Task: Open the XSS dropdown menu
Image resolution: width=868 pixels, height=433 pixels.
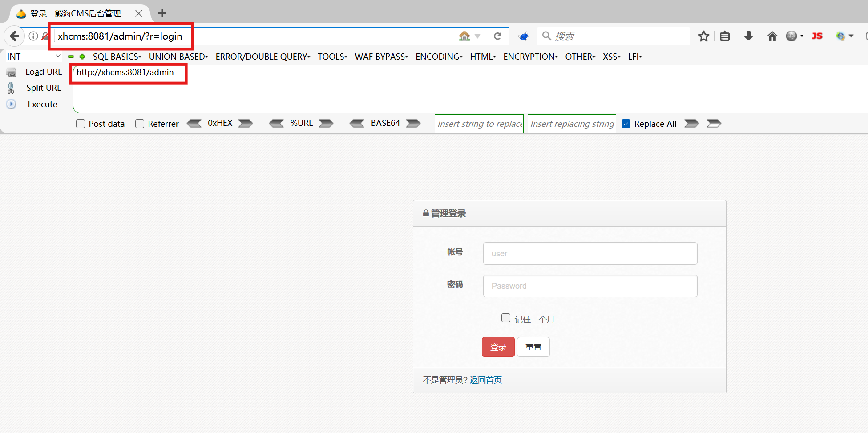Action: pos(612,57)
